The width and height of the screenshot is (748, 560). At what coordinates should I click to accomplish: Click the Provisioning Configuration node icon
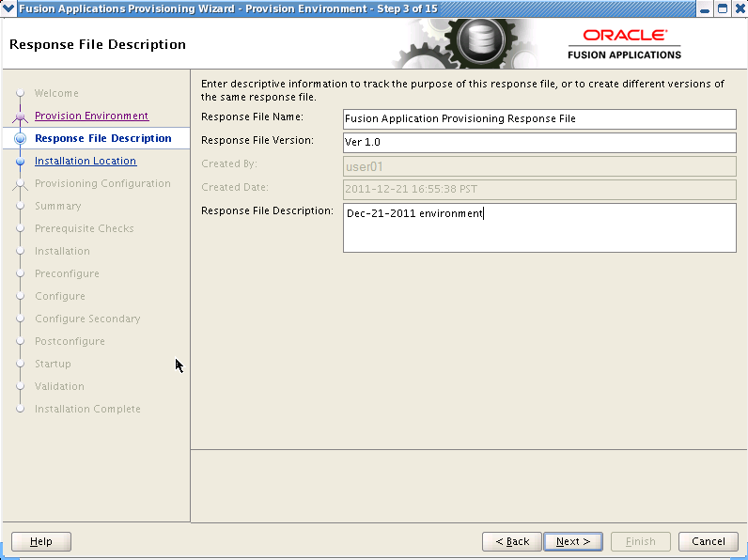tap(20, 183)
